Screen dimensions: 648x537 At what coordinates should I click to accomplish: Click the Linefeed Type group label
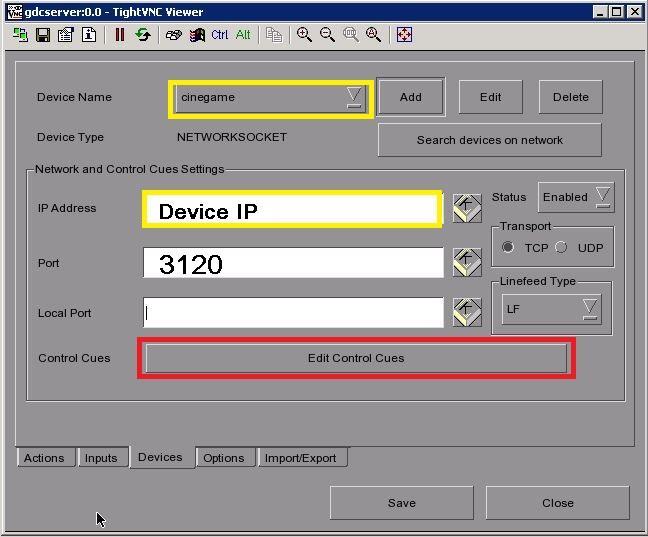[x=538, y=281]
